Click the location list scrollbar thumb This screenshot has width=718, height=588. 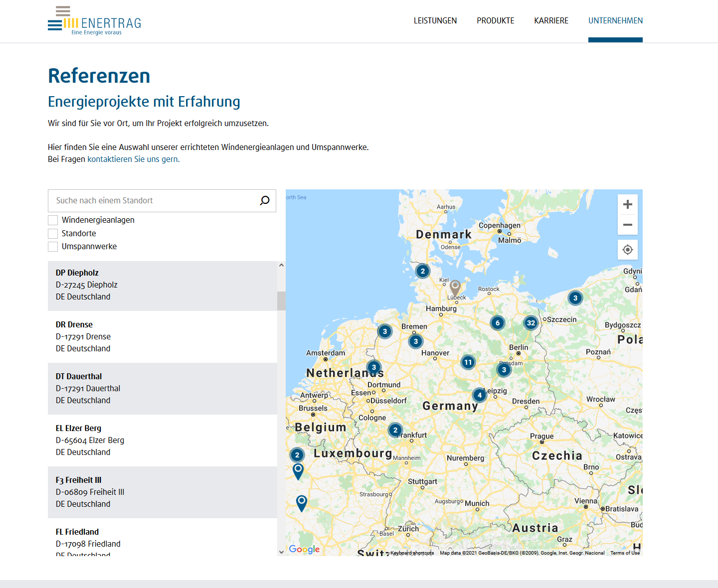281,301
